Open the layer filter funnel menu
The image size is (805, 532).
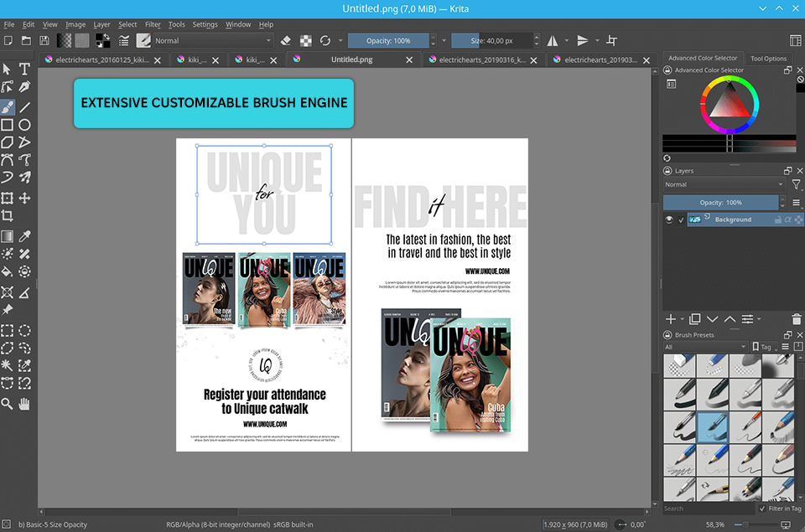[796, 184]
